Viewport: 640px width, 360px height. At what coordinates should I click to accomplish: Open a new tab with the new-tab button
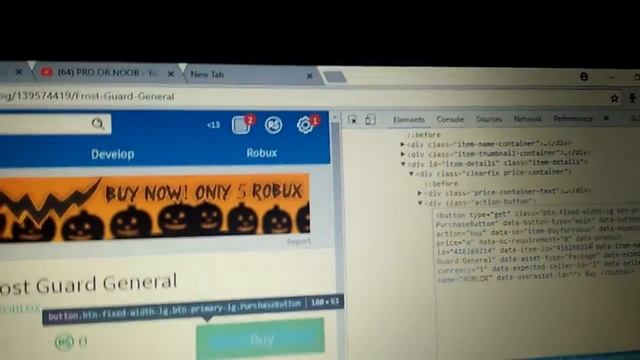click(x=335, y=77)
